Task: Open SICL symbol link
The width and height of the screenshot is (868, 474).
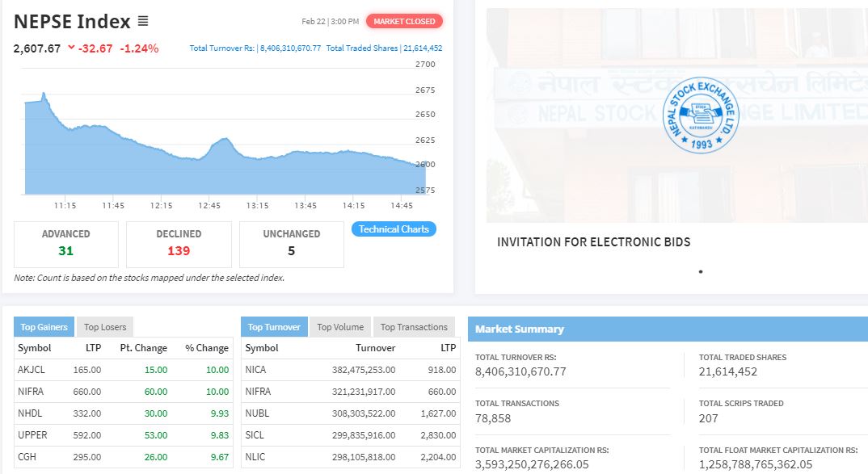Action: [x=255, y=434]
